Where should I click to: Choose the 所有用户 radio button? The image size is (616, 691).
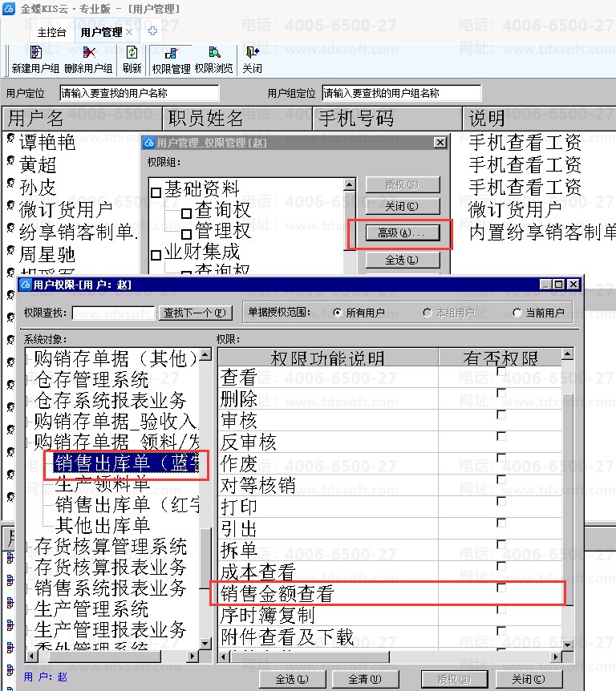point(338,313)
